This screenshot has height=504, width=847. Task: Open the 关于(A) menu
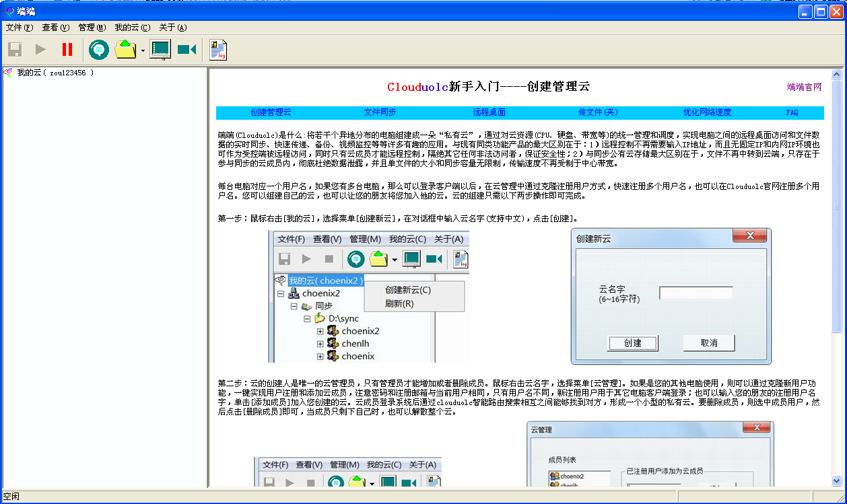click(x=173, y=28)
